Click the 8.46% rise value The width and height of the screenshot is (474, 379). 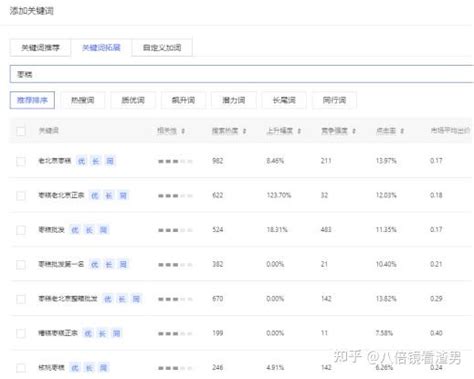[275, 161]
